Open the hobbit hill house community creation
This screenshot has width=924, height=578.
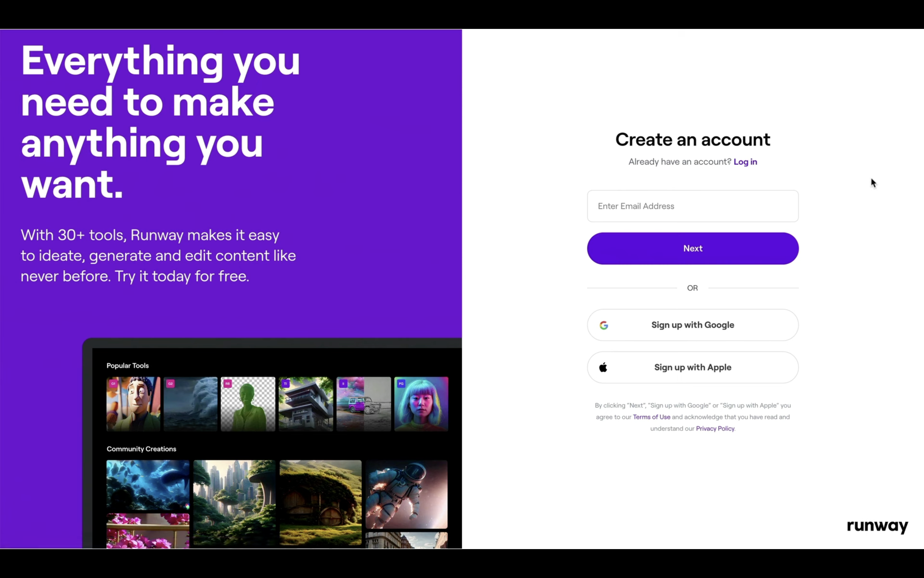coord(320,503)
